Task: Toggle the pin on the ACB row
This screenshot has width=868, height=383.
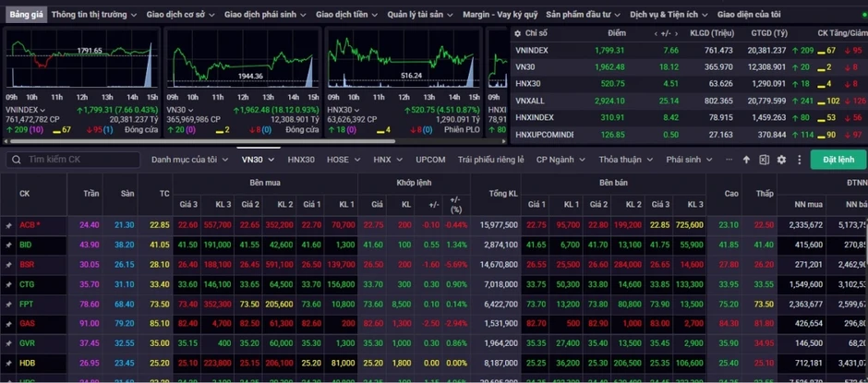Action: pyautogui.click(x=8, y=226)
